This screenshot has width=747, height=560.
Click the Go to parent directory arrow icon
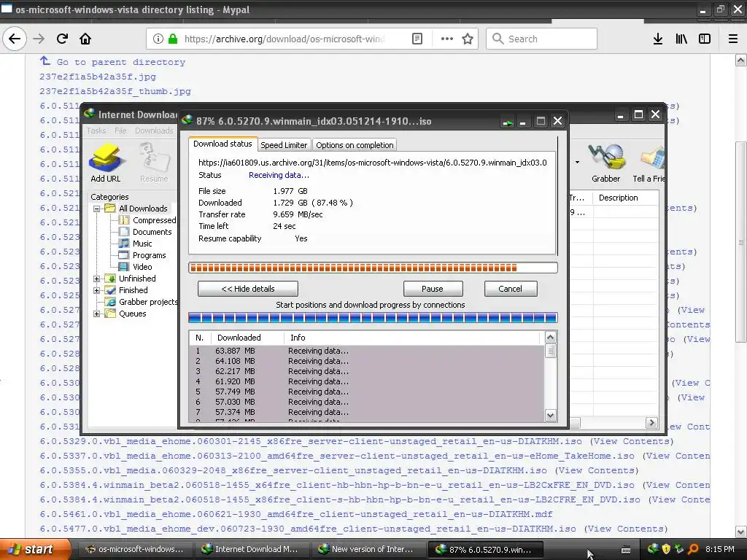pos(44,61)
